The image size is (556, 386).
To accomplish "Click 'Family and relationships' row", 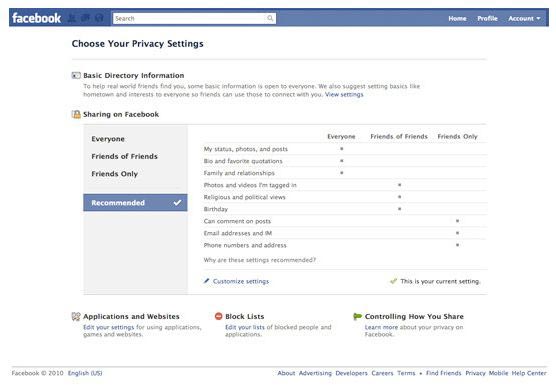I will point(345,173).
